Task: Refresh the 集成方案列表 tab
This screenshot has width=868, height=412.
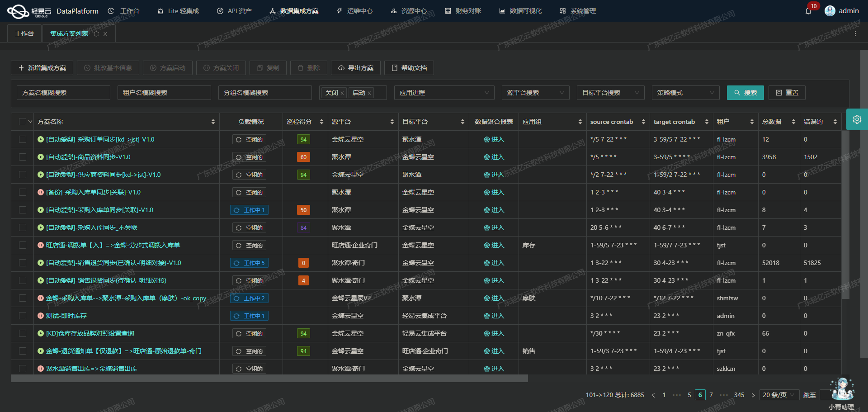Action: coord(96,34)
